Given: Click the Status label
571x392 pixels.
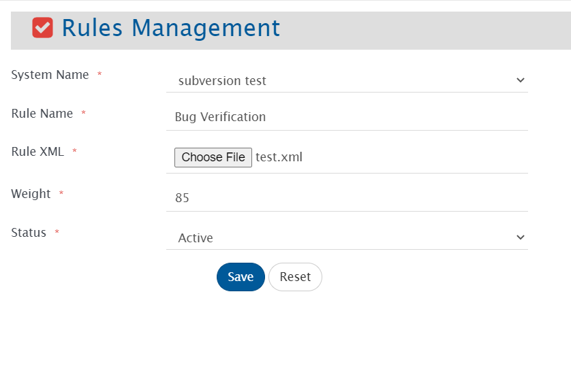Looking at the screenshot, I should (x=29, y=233).
